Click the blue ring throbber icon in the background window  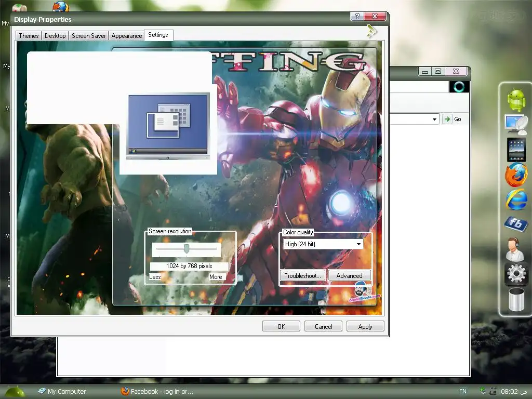[459, 87]
